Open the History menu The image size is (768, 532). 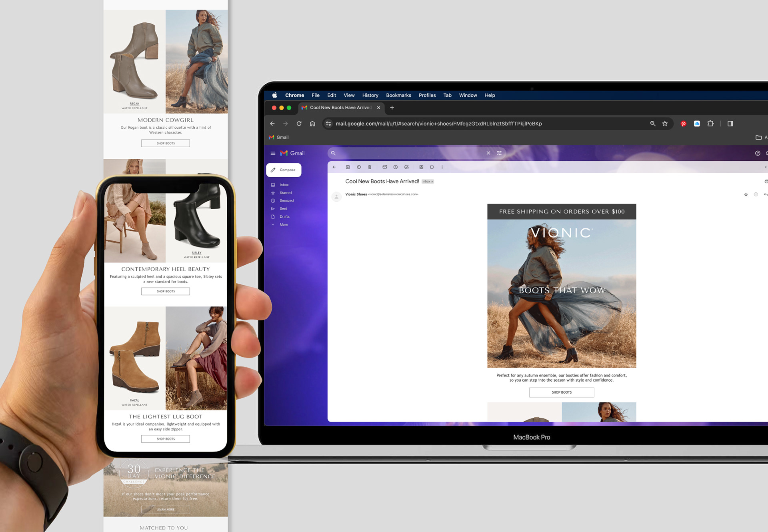point(370,95)
